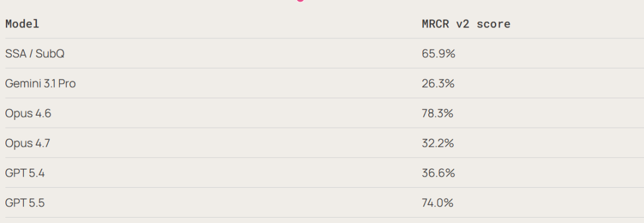
Task: Click the 36.6% score value
Action: pyautogui.click(x=438, y=174)
